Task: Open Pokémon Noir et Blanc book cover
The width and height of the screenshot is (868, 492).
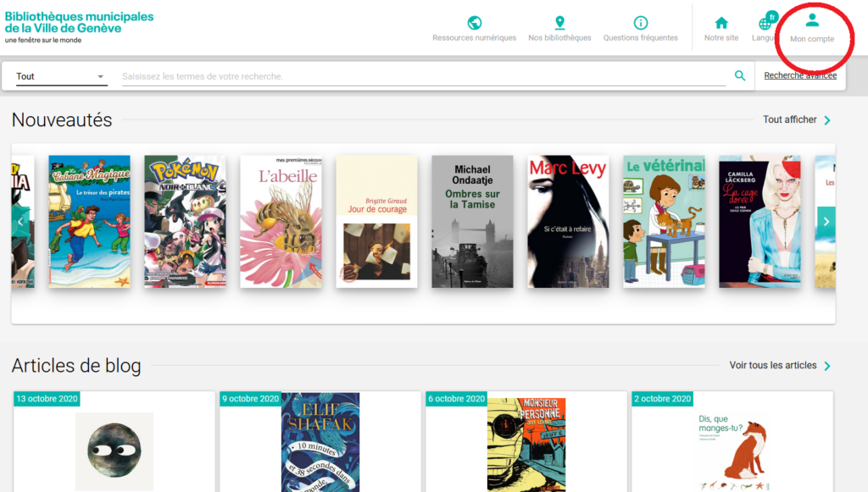Action: point(186,221)
